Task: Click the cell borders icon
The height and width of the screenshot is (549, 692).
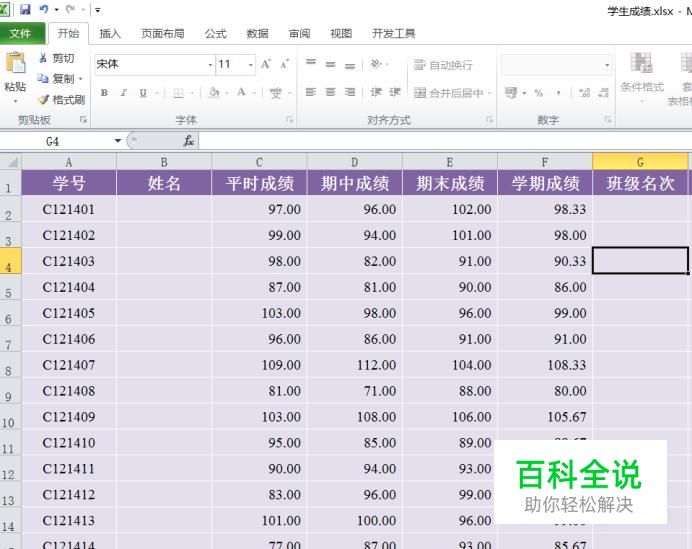Action: [178, 93]
